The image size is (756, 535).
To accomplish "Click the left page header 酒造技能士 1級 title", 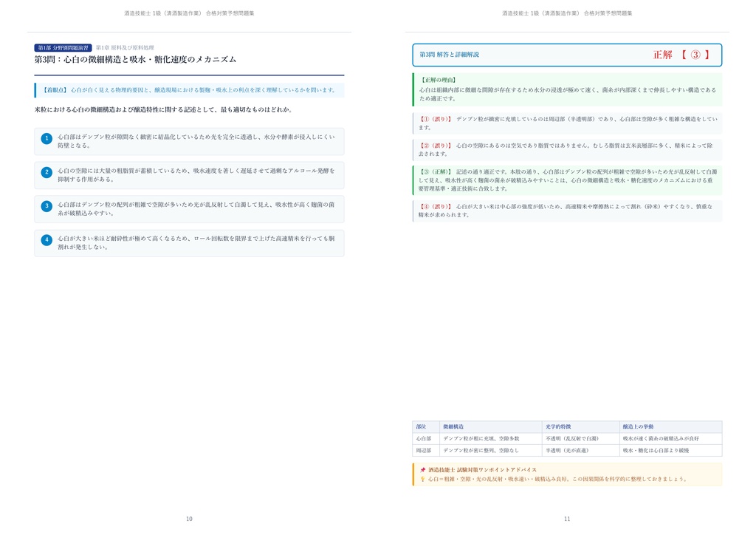I will tap(189, 13).
